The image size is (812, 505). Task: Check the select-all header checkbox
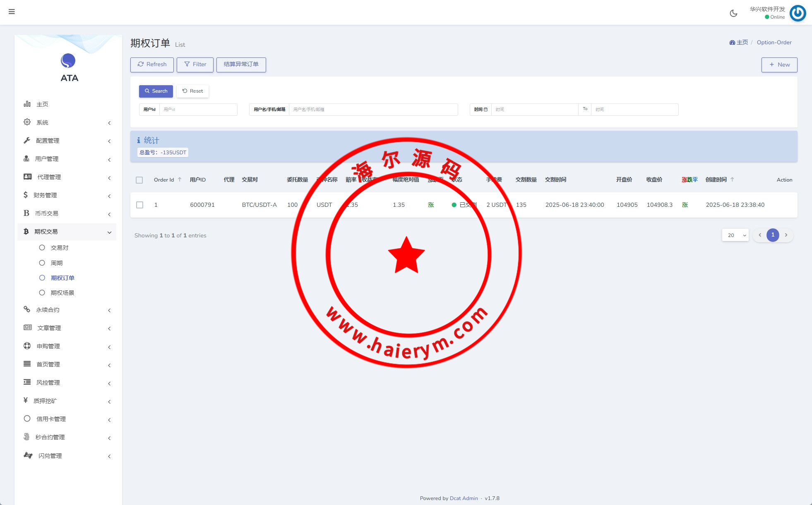[x=139, y=180]
